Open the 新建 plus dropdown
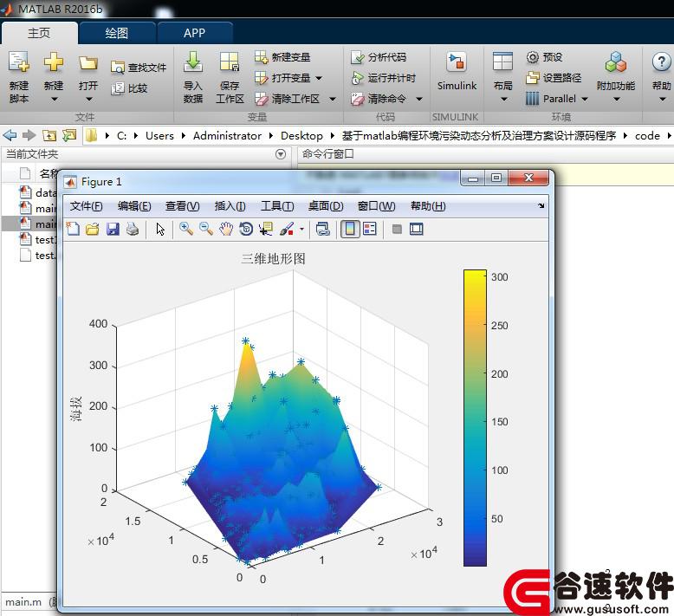The height and width of the screenshot is (616, 674). pyautogui.click(x=54, y=100)
